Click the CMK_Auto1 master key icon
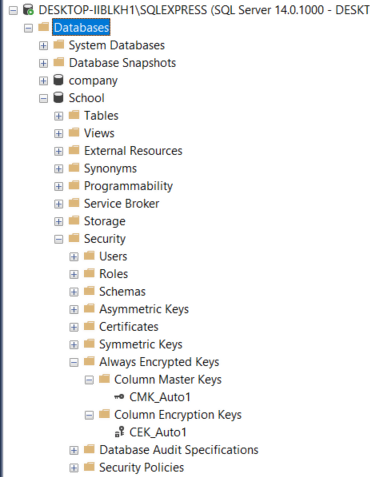Image resolution: width=370 pixels, height=477 pixels. click(x=119, y=397)
